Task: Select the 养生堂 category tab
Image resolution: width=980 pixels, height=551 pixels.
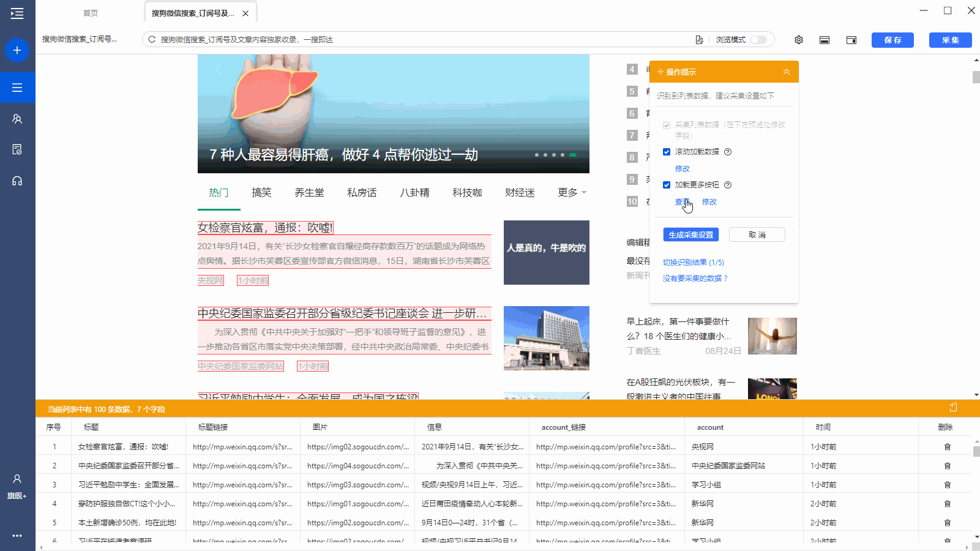Action: coord(309,193)
